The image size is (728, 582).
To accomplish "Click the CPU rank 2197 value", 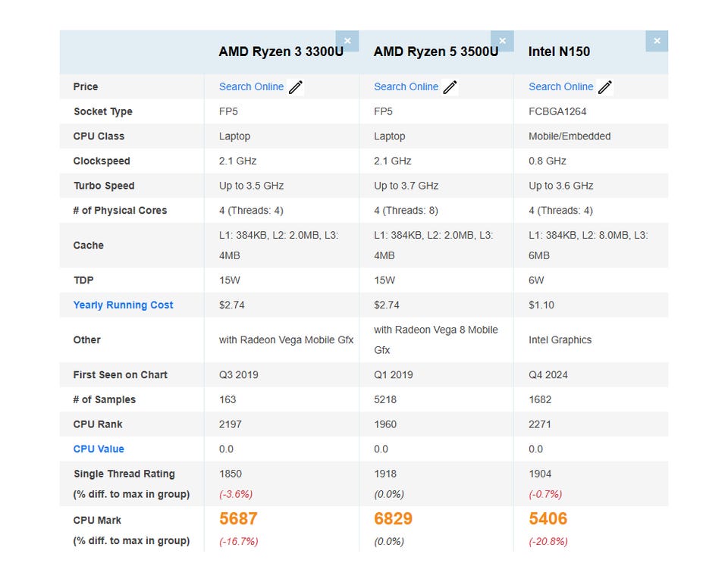I will click(231, 424).
